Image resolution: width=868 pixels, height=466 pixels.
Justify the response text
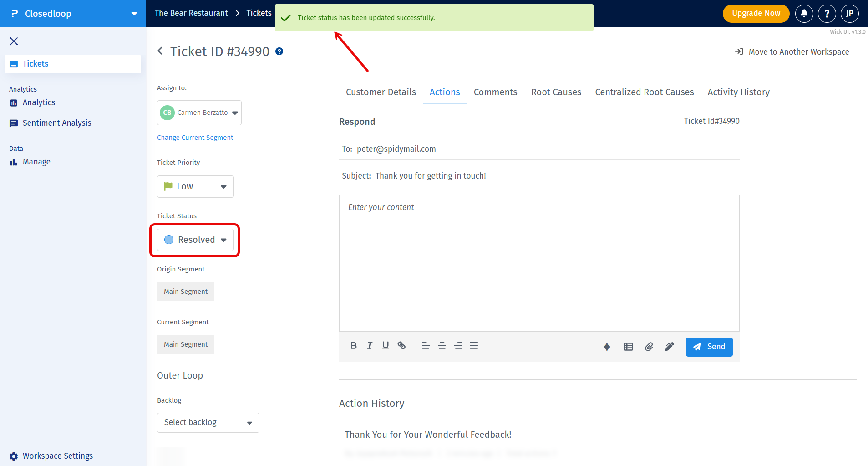[474, 346]
